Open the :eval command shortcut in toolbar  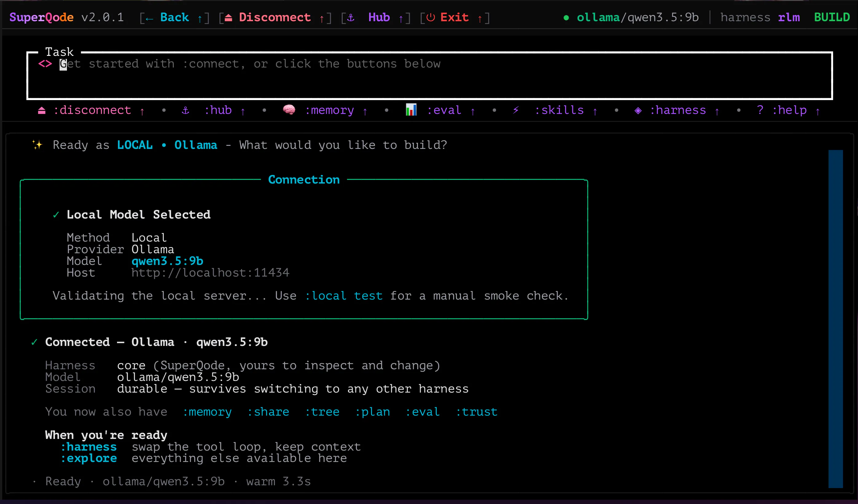point(444,110)
